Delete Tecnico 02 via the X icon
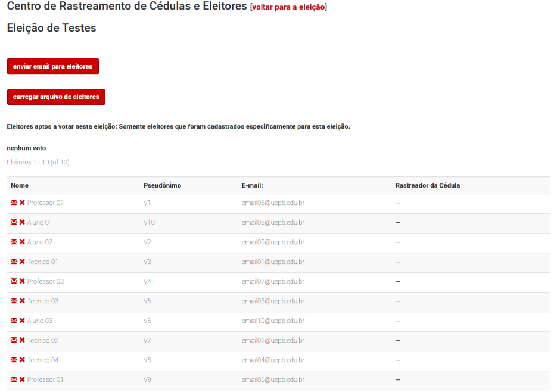Image resolution: width=554 pixels, height=392 pixels. pyautogui.click(x=22, y=340)
